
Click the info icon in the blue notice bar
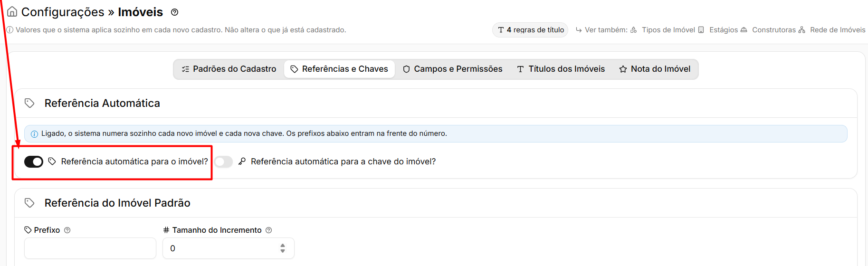coord(34,134)
